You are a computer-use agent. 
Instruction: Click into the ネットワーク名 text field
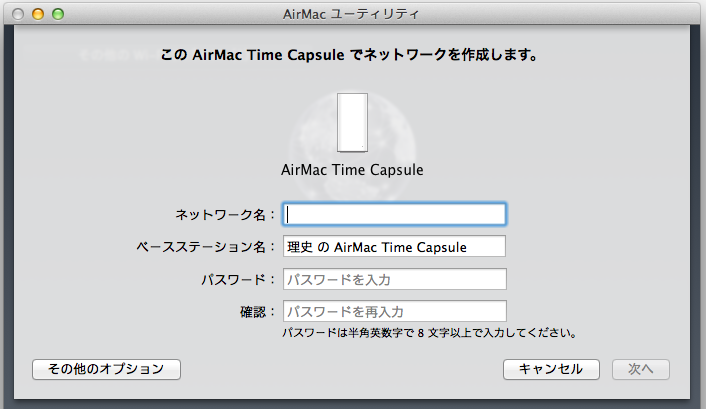click(395, 213)
